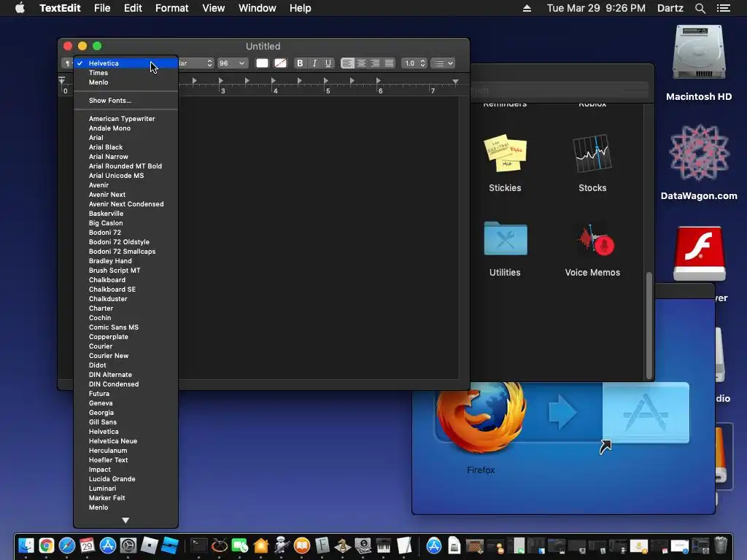Open the white text color swatch

pos(262,63)
